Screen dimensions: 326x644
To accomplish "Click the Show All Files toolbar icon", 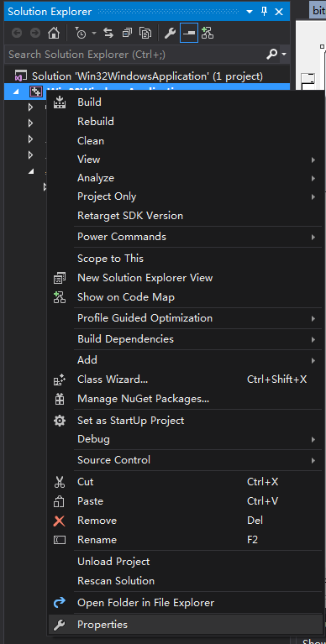I will 145,34.
